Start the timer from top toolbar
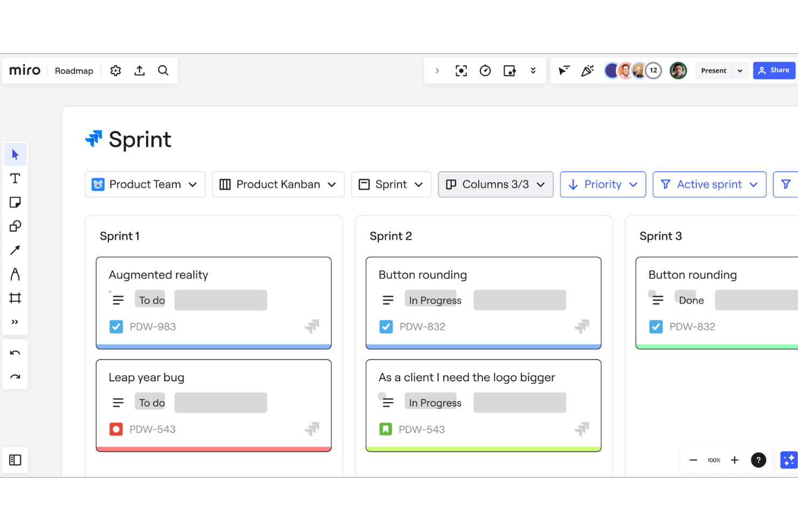The image size is (798, 532). pos(485,71)
